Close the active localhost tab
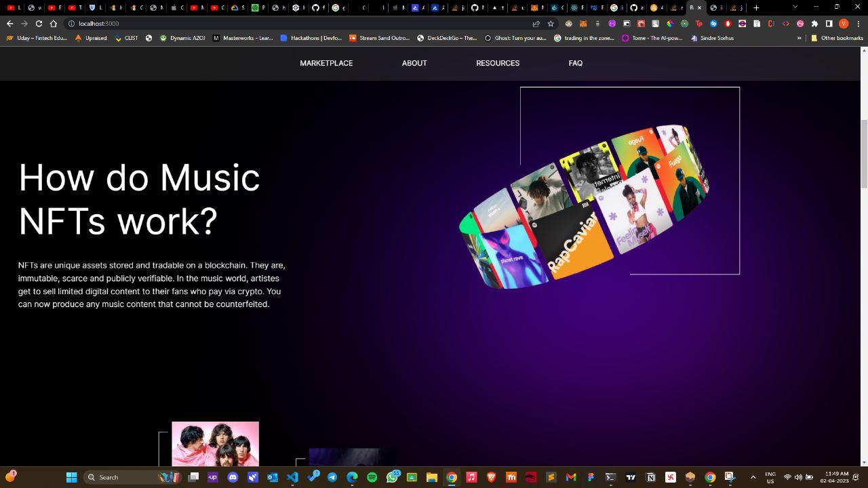Image resolution: width=868 pixels, height=488 pixels. (x=700, y=7)
